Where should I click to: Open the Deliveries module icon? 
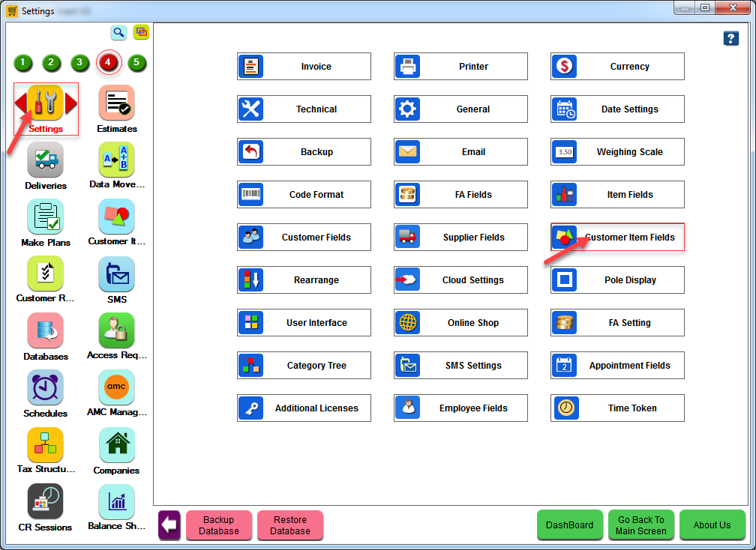point(46,160)
